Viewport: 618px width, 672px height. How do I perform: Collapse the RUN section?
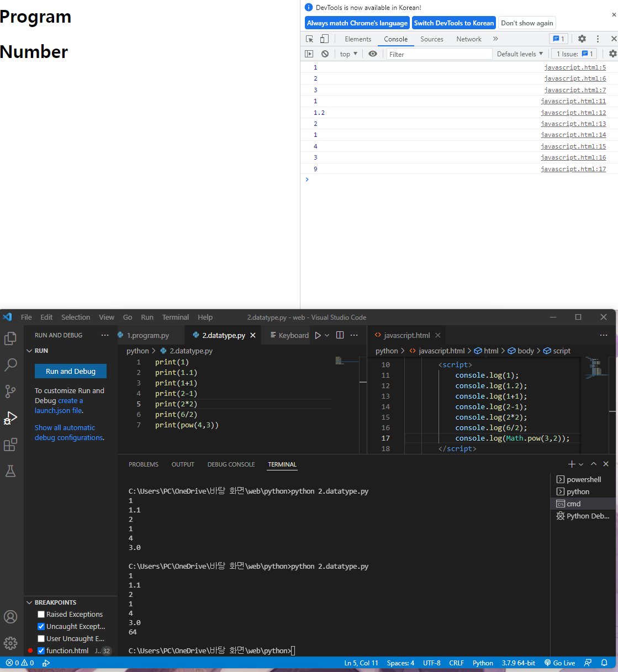pos(36,351)
